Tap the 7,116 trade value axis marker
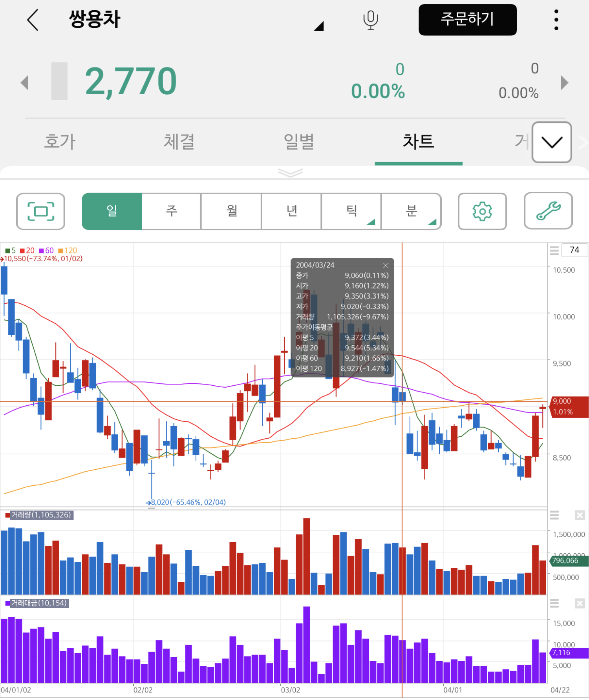Screen dimensions: 589x700 pos(568,653)
